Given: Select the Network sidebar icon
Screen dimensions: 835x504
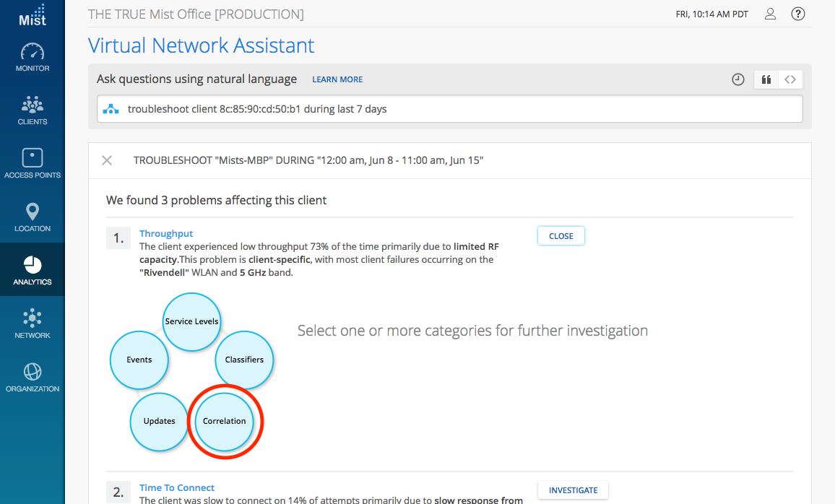Looking at the screenshot, I should coord(33,325).
